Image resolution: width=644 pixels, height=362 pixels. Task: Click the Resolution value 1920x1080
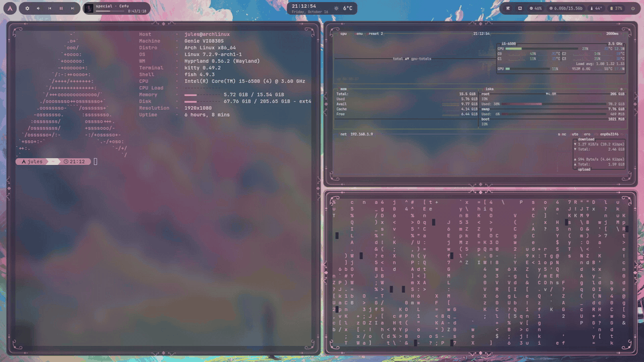pos(198,108)
